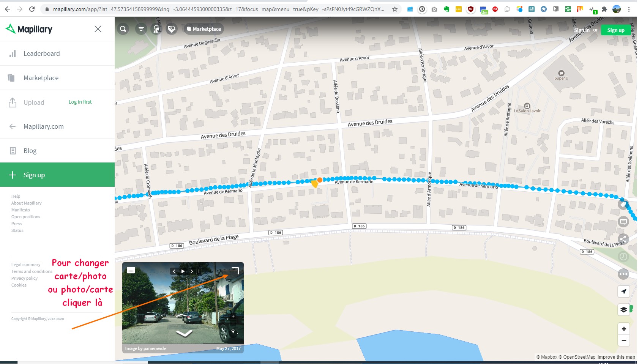
Task: Click the browser back button
Action: pos(8,9)
